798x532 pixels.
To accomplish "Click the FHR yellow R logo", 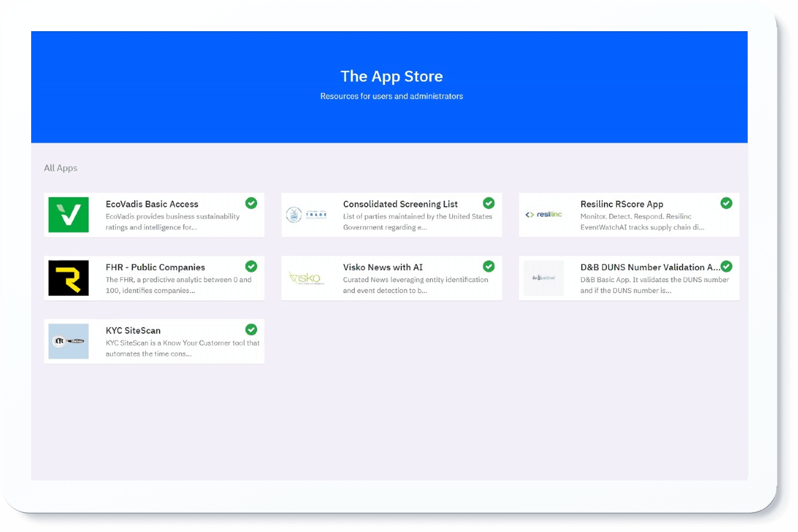I will (68, 278).
